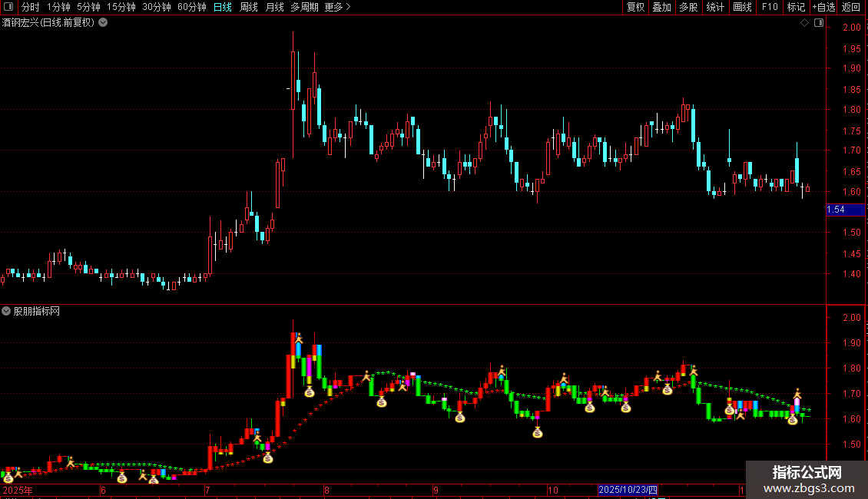Click the diamond icon in the main chart's top-right corner
The height and width of the screenshot is (499, 868).
[804, 23]
